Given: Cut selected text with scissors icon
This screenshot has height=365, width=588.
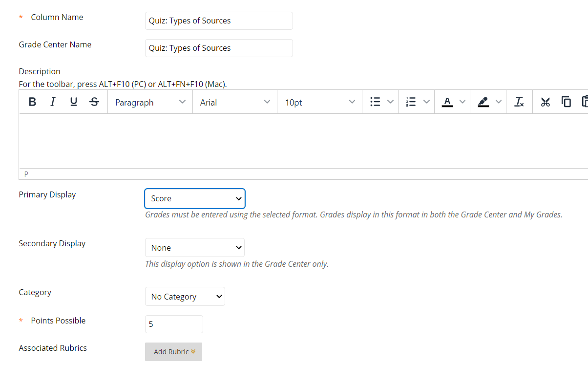Looking at the screenshot, I should [x=546, y=102].
